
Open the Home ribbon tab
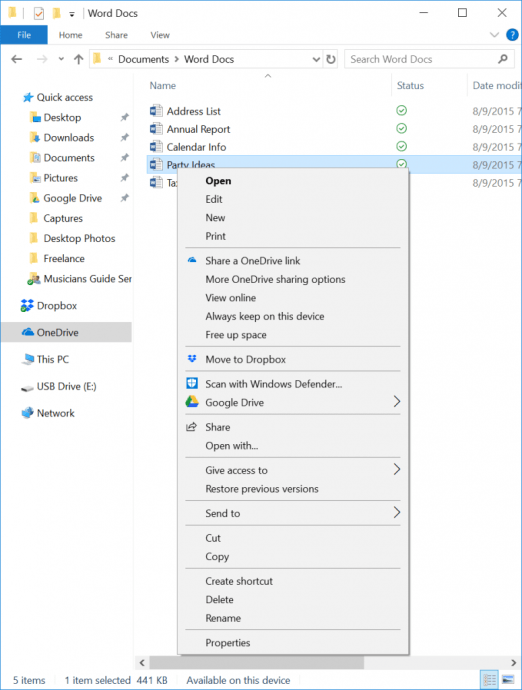(70, 35)
